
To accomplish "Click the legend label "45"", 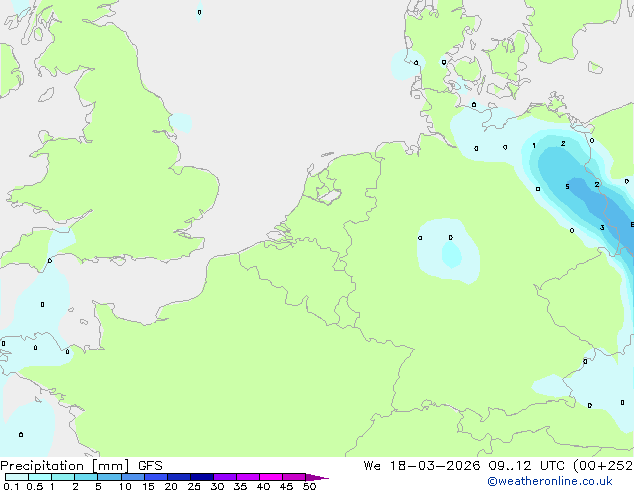I will coord(286,486).
